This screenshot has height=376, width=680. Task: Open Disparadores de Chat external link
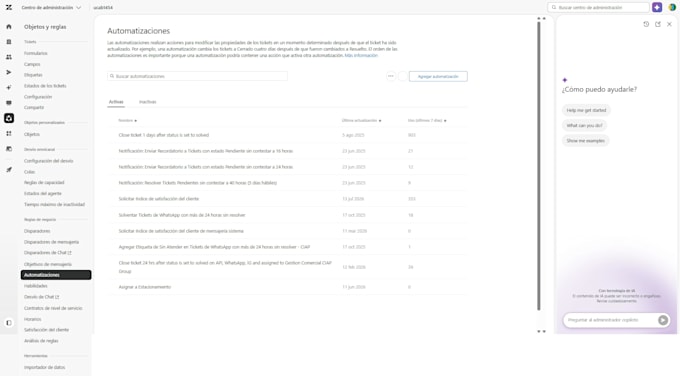(47, 253)
